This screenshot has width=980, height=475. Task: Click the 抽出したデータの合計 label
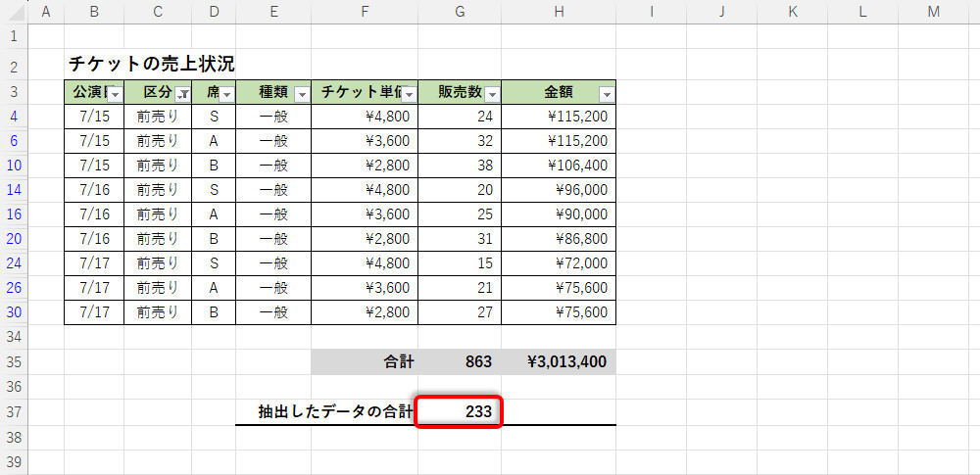point(335,412)
